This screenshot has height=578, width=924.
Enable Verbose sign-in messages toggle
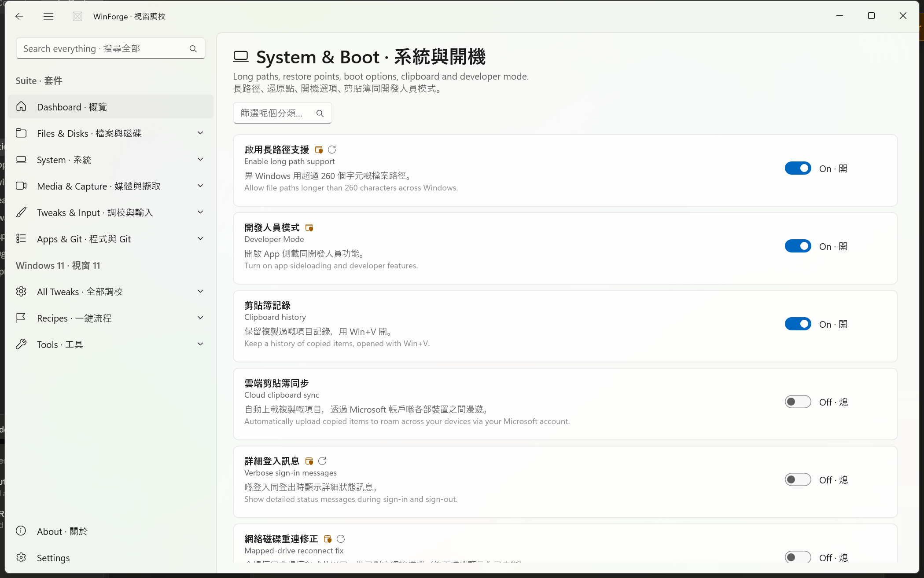[798, 479]
